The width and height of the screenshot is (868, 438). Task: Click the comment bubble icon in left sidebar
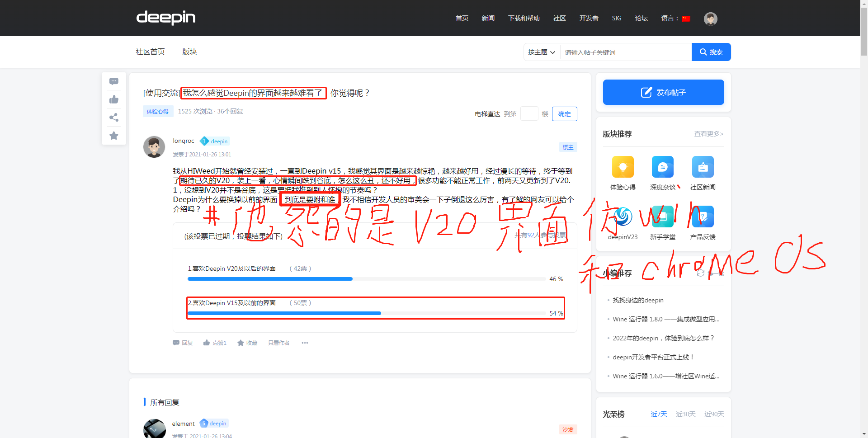coord(114,81)
